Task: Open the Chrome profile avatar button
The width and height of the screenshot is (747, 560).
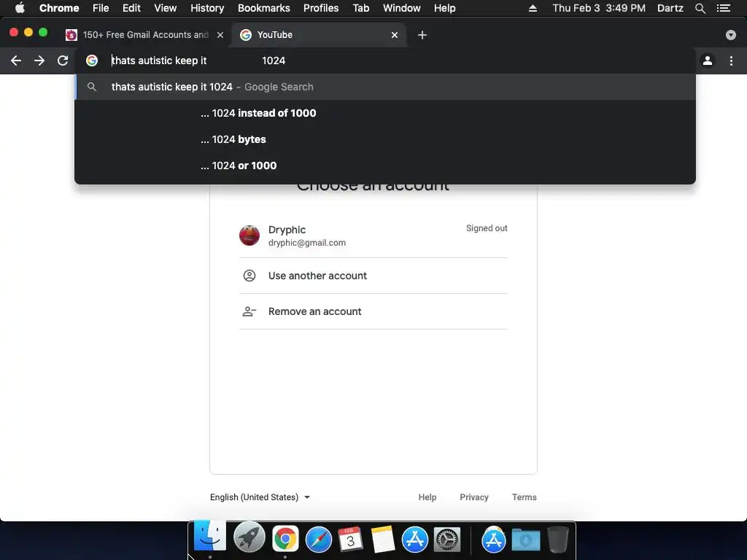Action: pyautogui.click(x=708, y=61)
